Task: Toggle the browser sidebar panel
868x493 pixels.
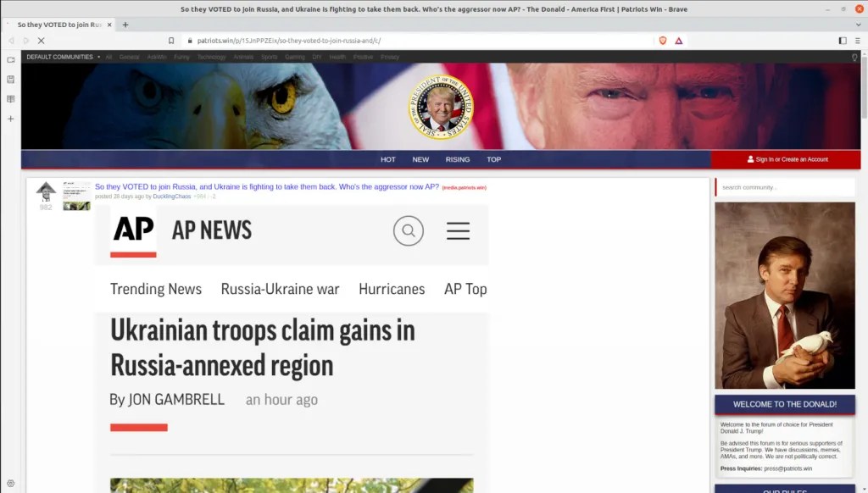Action: (843, 41)
